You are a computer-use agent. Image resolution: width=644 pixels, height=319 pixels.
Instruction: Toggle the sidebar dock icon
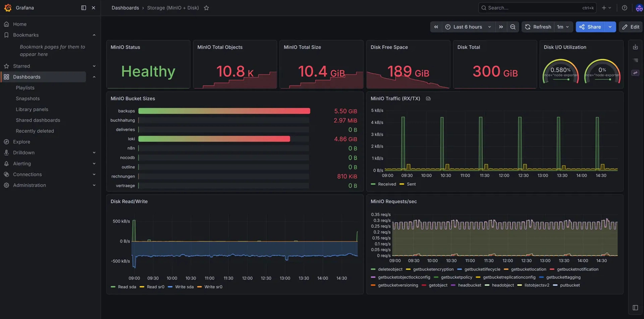click(x=84, y=8)
